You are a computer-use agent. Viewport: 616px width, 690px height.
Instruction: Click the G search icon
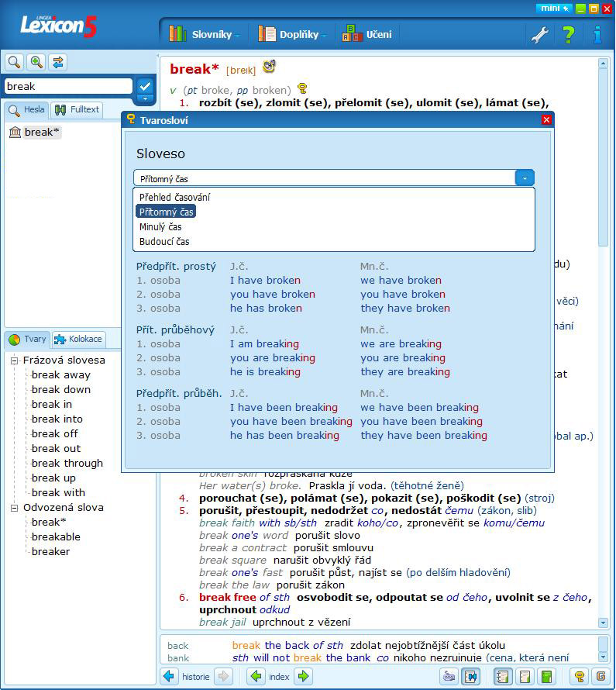601,676
